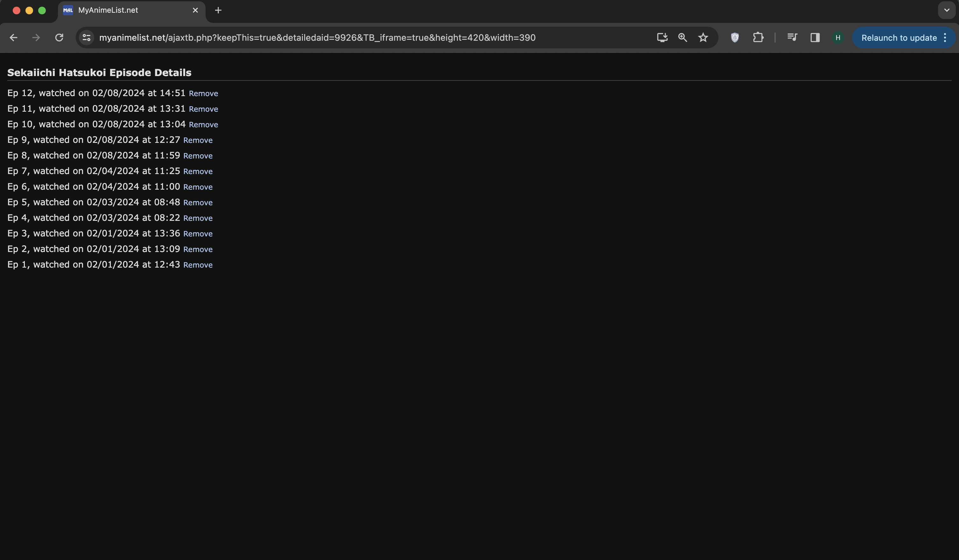Remove the Ep 12 watched entry

pyautogui.click(x=203, y=94)
